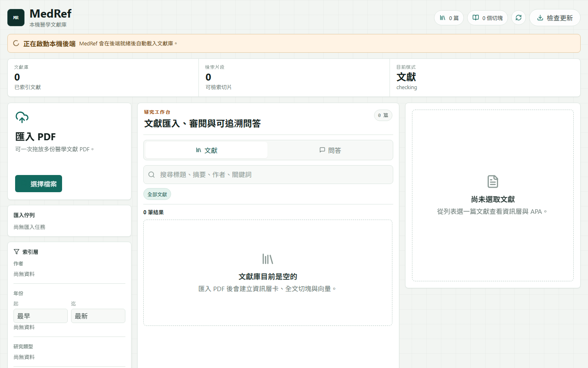Click the 匯入佇列 heading
The image size is (588, 368).
pyautogui.click(x=24, y=215)
